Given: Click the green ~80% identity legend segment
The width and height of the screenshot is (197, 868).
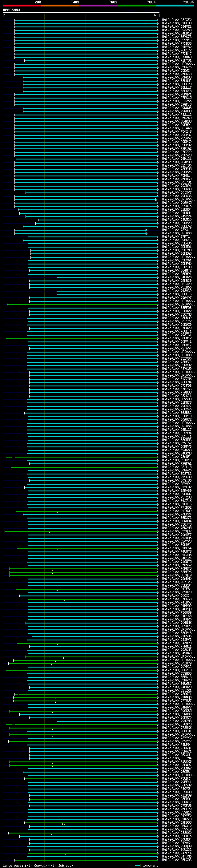Looking at the screenshot, I should click(137, 6).
